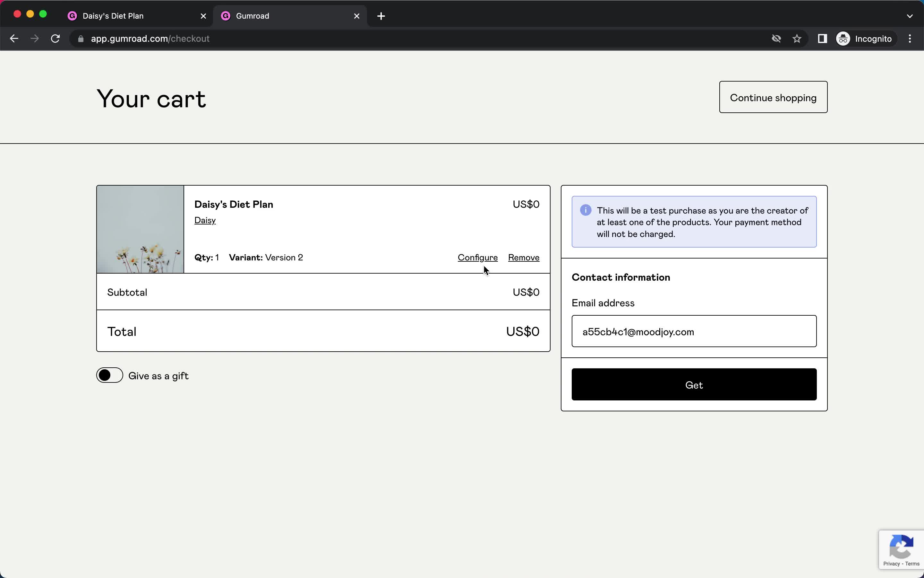This screenshot has height=578, width=924.
Task: Click the Total US$0 amount
Action: (522, 331)
